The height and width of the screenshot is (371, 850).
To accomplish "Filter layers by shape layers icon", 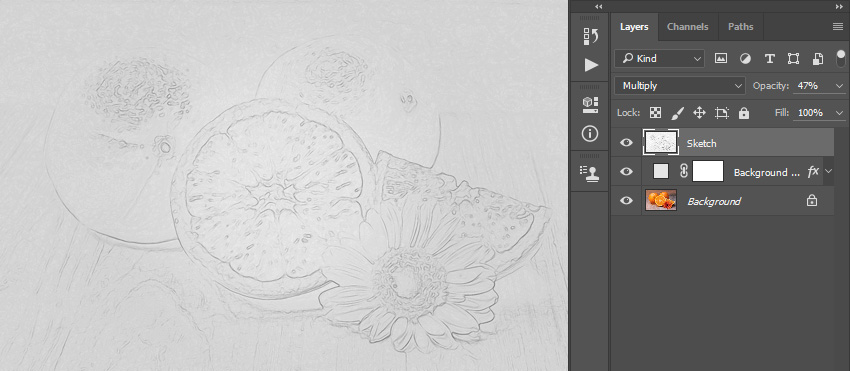I will [793, 59].
